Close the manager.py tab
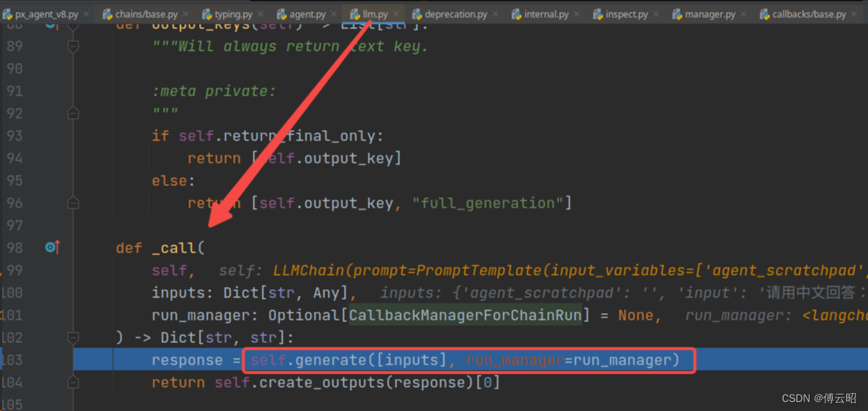The width and height of the screenshot is (868, 411). pyautogui.click(x=744, y=14)
